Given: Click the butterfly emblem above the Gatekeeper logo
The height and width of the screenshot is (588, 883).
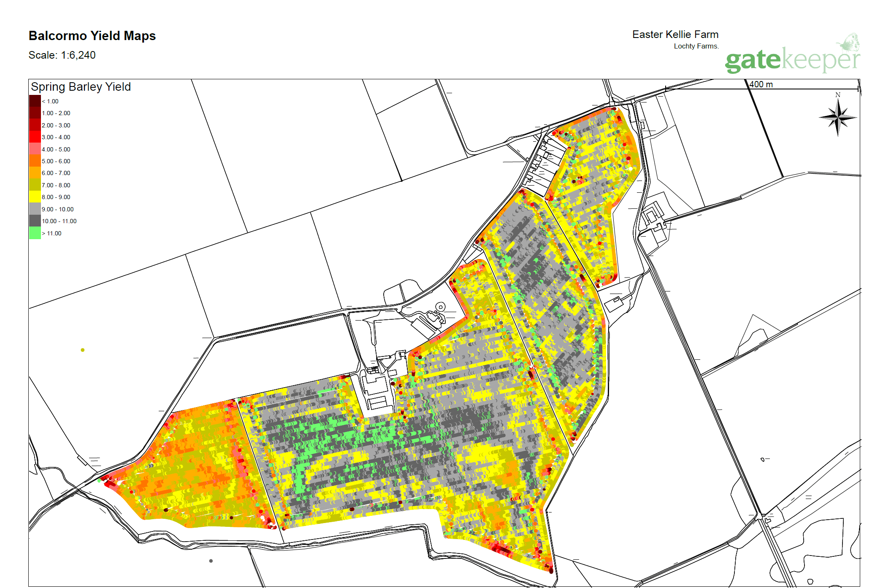Looking at the screenshot, I should click(849, 42).
